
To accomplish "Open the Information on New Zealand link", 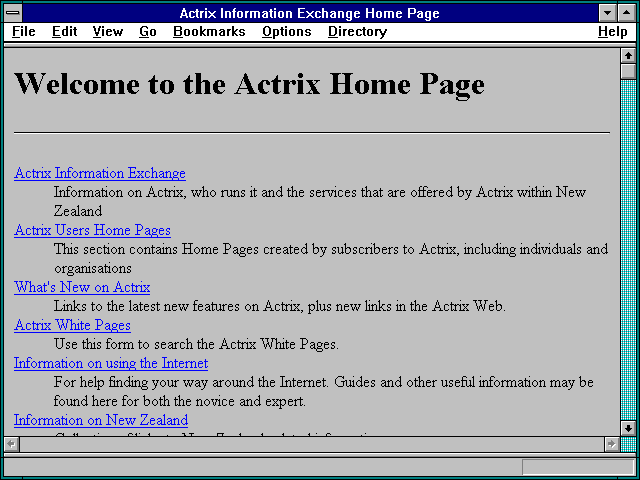I will [101, 420].
